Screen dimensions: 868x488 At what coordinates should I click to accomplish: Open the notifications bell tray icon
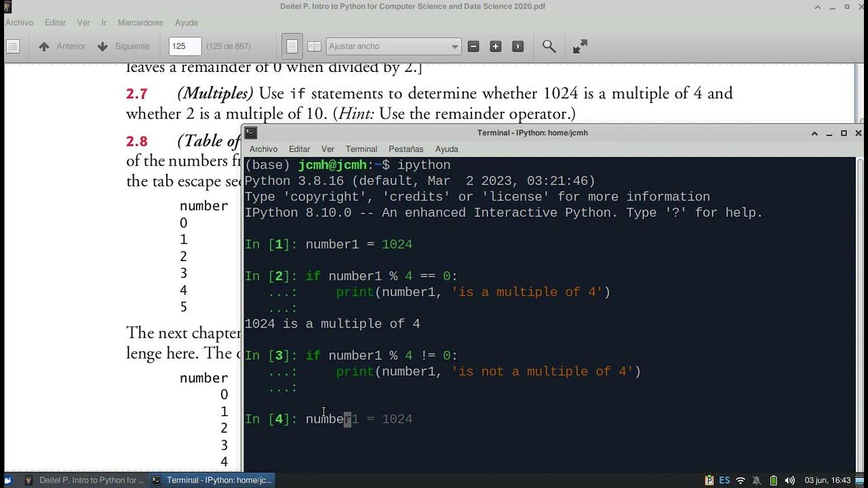pyautogui.click(x=757, y=480)
